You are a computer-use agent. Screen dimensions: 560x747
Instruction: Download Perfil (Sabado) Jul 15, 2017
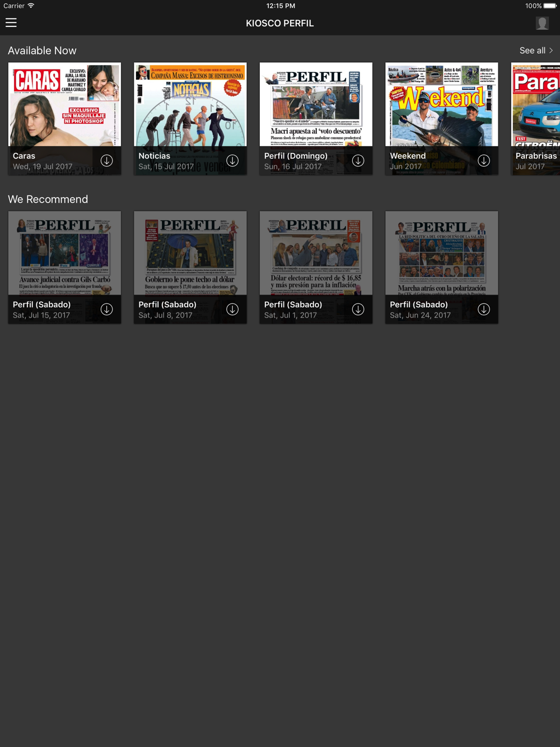(106, 309)
